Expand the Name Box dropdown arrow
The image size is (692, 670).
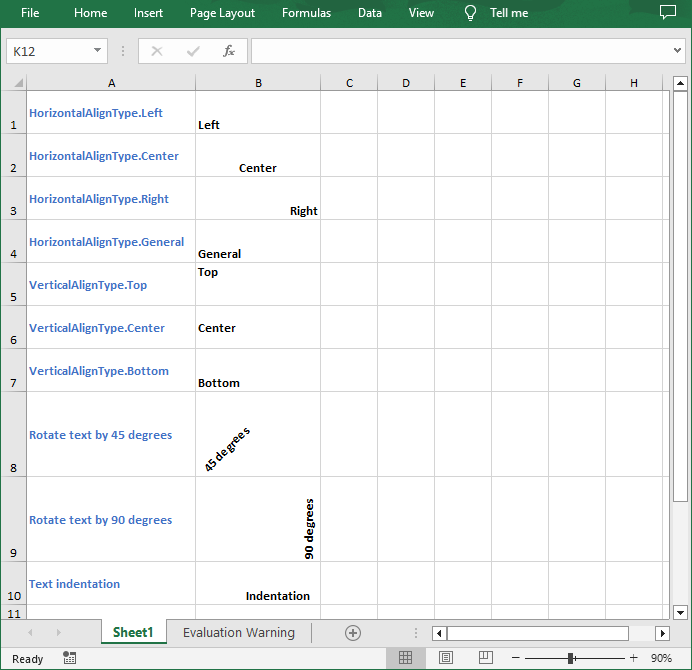coord(97,50)
